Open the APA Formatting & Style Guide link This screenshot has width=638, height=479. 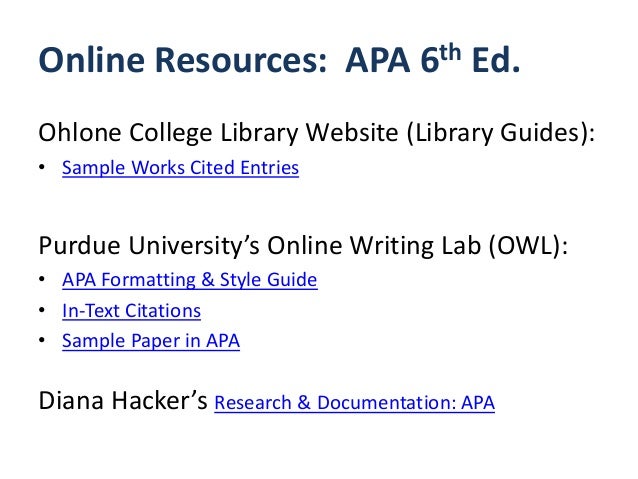[189, 280]
